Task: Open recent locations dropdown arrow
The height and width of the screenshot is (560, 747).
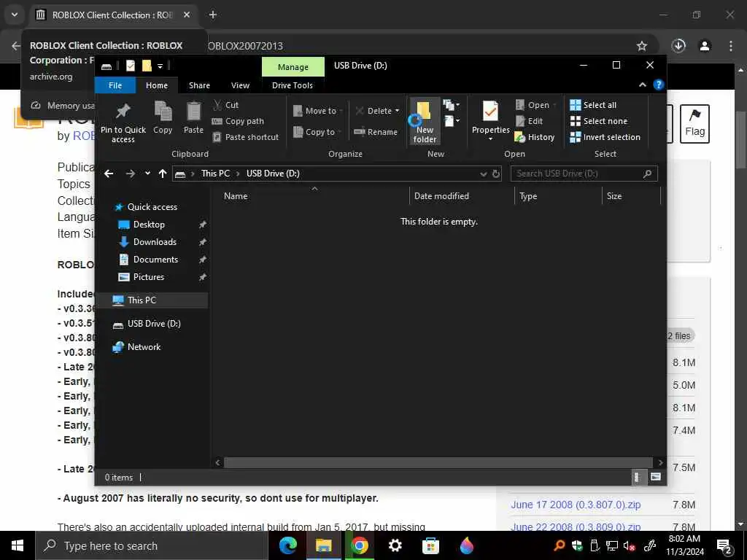Action: 147,174
